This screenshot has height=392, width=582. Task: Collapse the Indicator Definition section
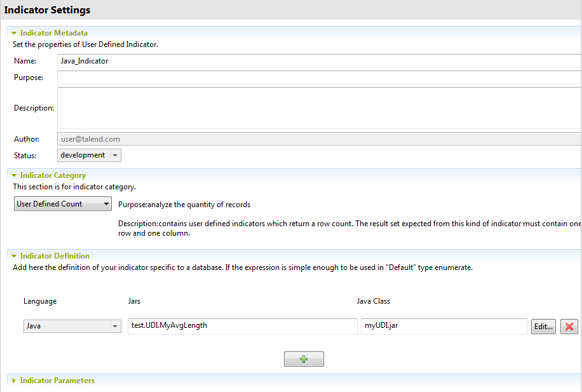pyautogui.click(x=14, y=255)
